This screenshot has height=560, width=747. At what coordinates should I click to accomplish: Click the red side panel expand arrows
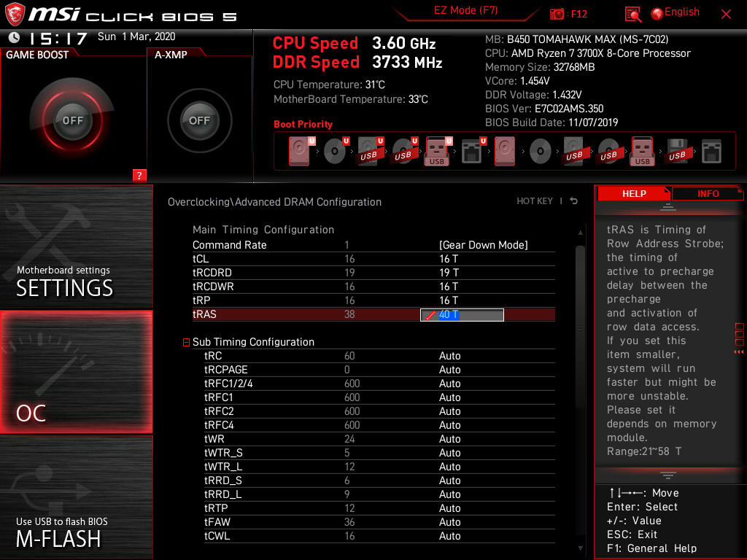pyautogui.click(x=738, y=352)
